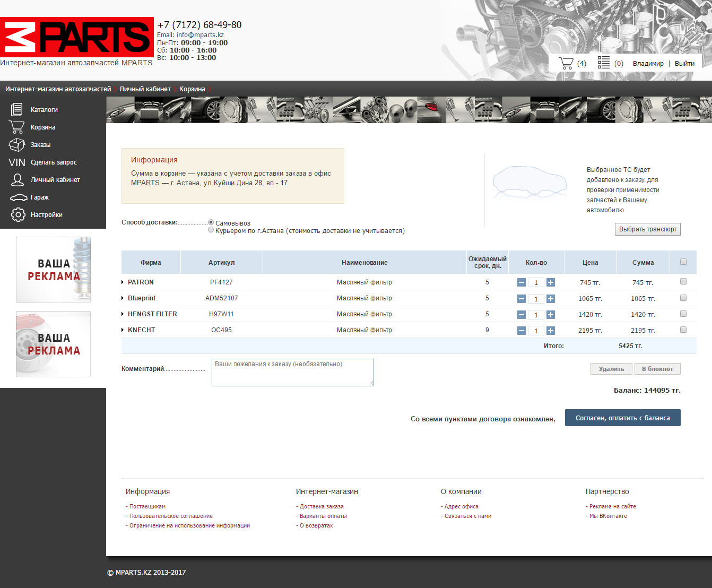Open the shopping cart icon in header
Viewport: 712px width, 588px height.
click(x=566, y=63)
